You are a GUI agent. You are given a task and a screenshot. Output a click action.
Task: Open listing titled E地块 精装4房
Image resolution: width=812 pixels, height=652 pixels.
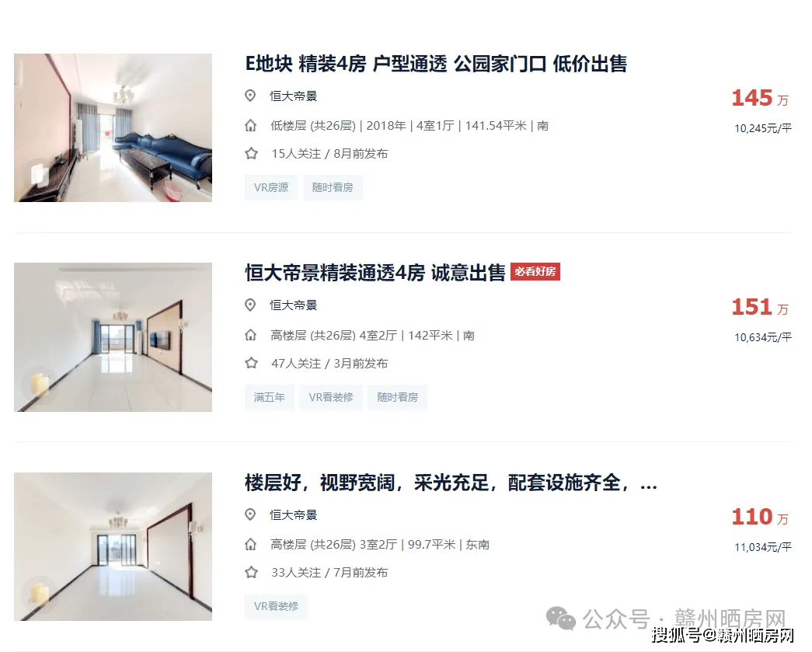tap(435, 64)
